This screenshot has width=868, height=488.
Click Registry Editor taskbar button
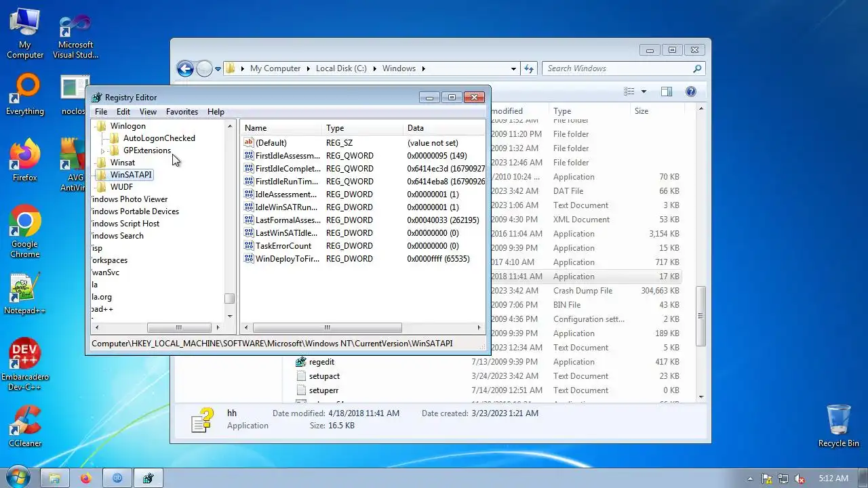[x=148, y=478]
